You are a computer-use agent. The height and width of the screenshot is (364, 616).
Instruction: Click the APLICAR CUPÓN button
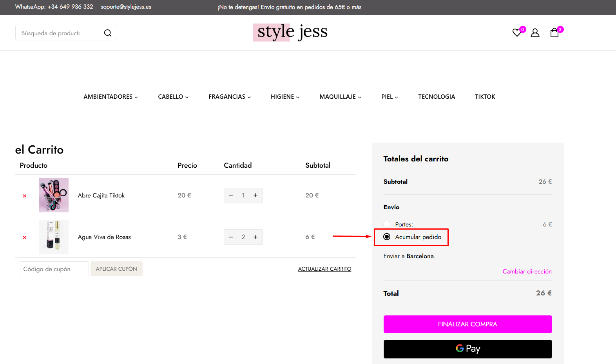coord(116,269)
